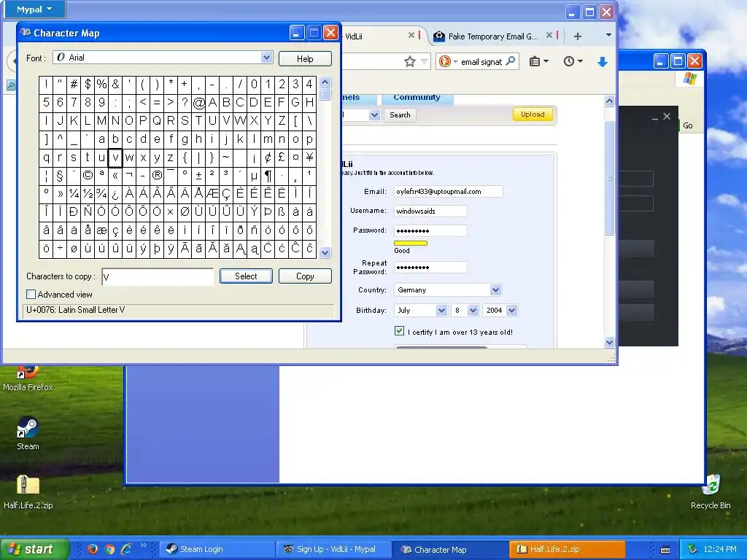
Task: Click the search magnifier icon in search bar
Action: (510, 61)
